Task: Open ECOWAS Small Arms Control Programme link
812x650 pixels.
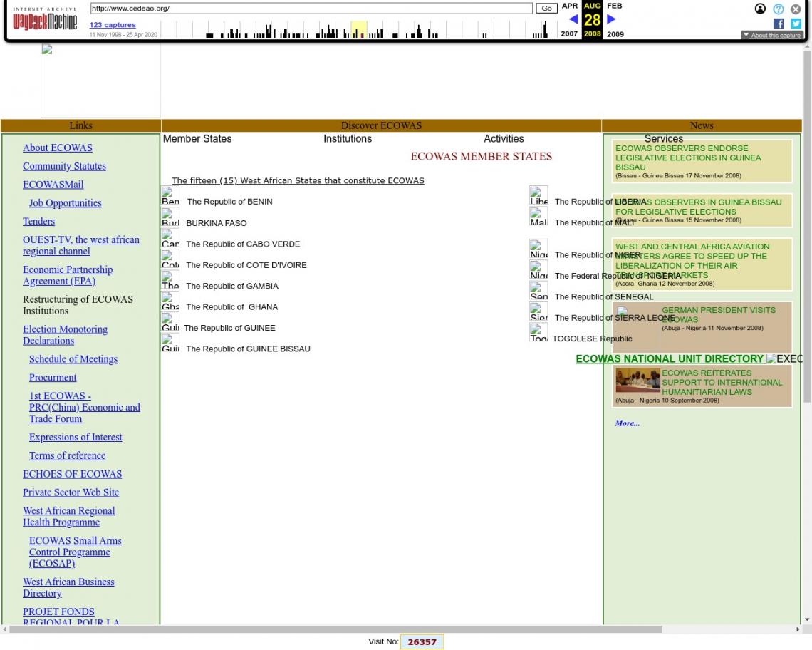Action: pos(75,552)
